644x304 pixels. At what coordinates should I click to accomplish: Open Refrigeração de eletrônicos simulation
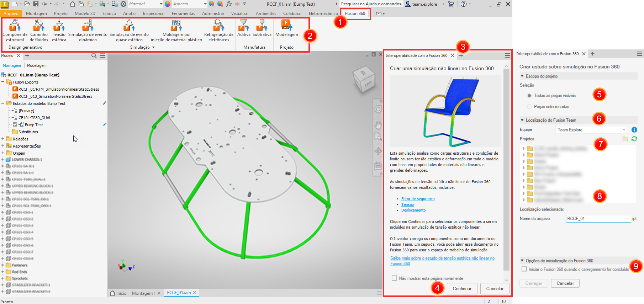pyautogui.click(x=219, y=31)
